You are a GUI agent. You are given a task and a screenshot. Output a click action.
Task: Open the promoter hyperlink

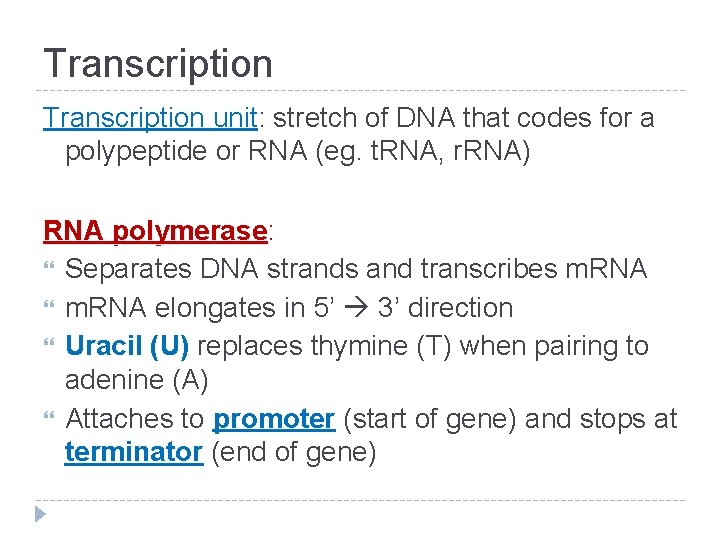[274, 419]
